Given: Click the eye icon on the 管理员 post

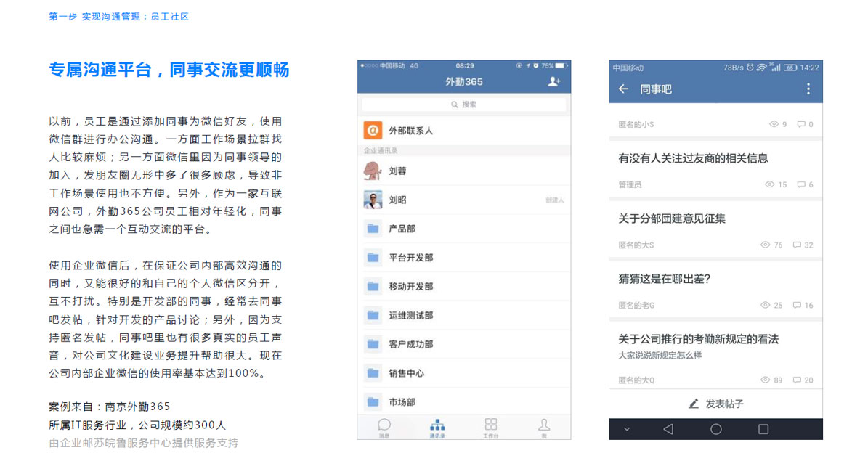Looking at the screenshot, I should 769,184.
